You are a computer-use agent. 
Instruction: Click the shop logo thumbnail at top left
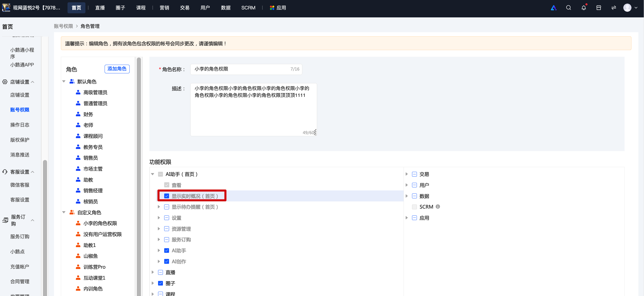6,8
